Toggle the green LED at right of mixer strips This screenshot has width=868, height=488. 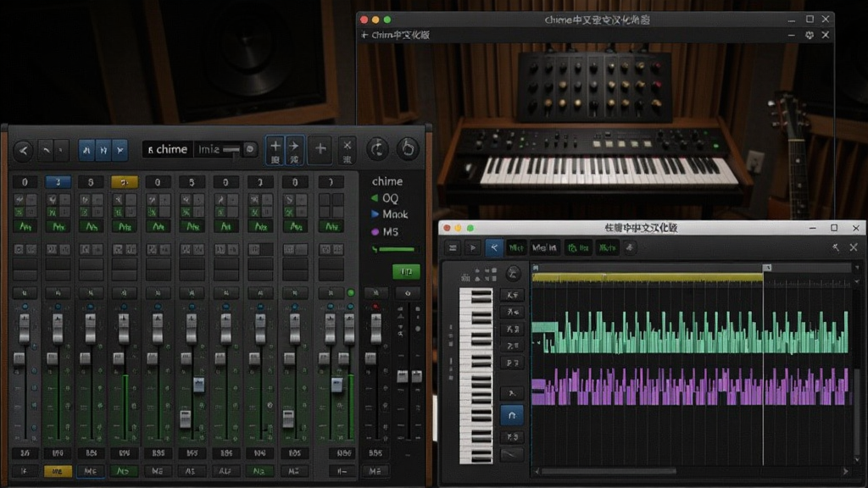[350, 292]
